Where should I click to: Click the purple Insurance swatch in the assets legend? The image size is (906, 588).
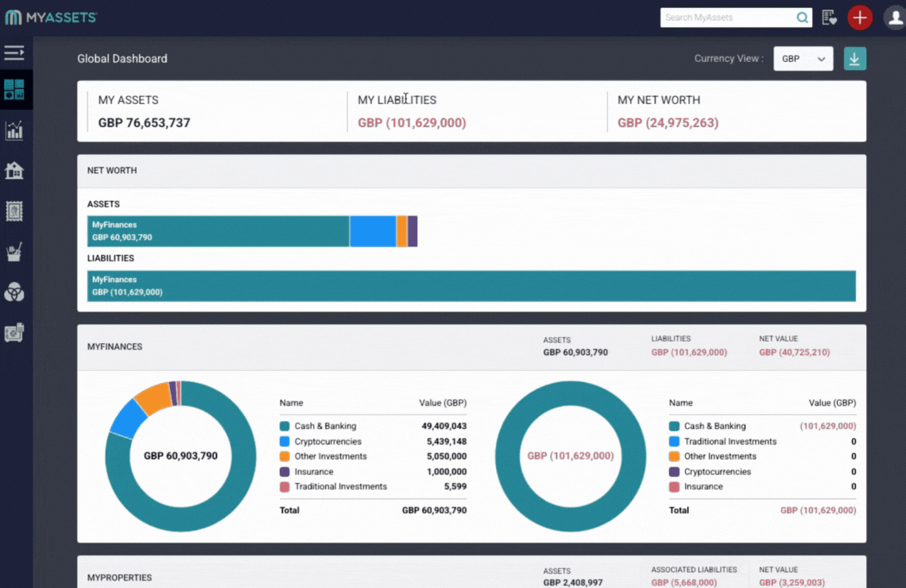(x=285, y=471)
